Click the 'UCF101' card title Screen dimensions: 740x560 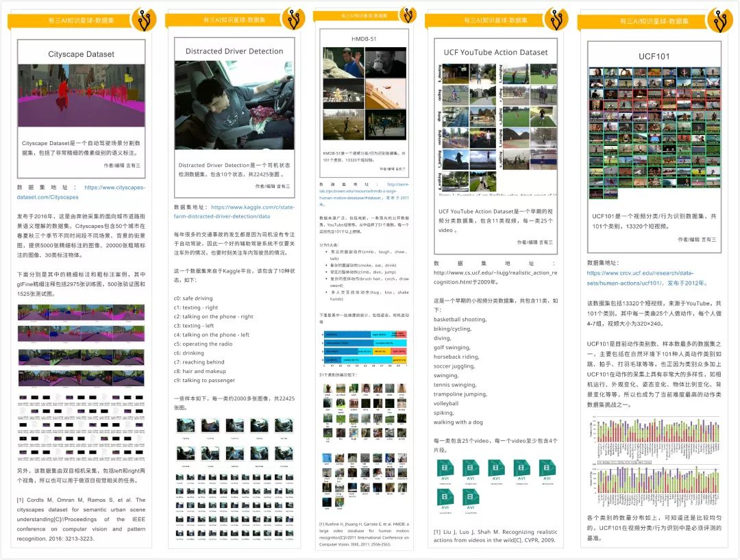pos(654,56)
